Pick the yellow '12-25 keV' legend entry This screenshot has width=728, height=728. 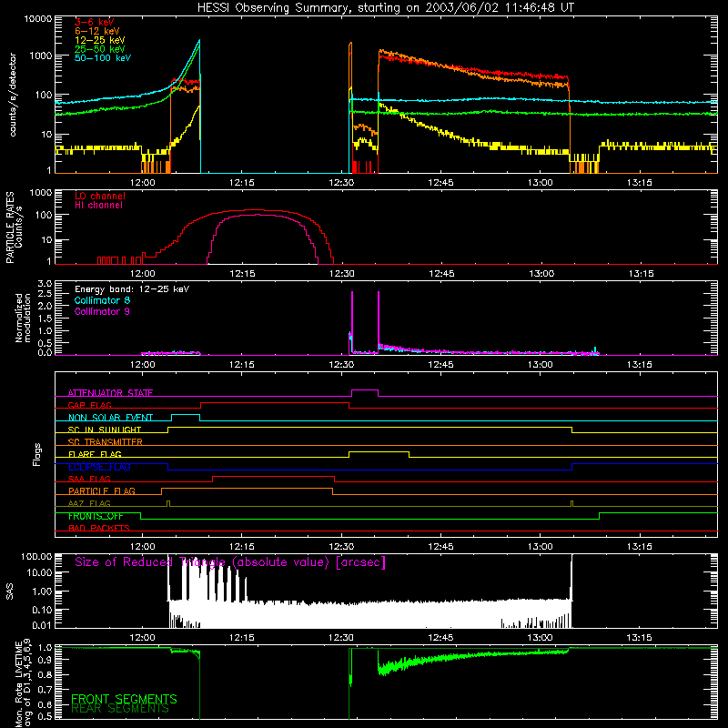pos(100,40)
